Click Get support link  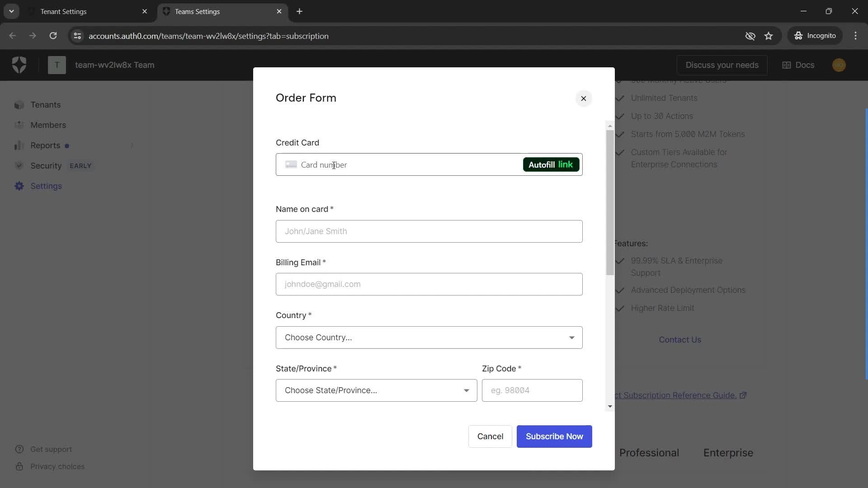(x=51, y=450)
